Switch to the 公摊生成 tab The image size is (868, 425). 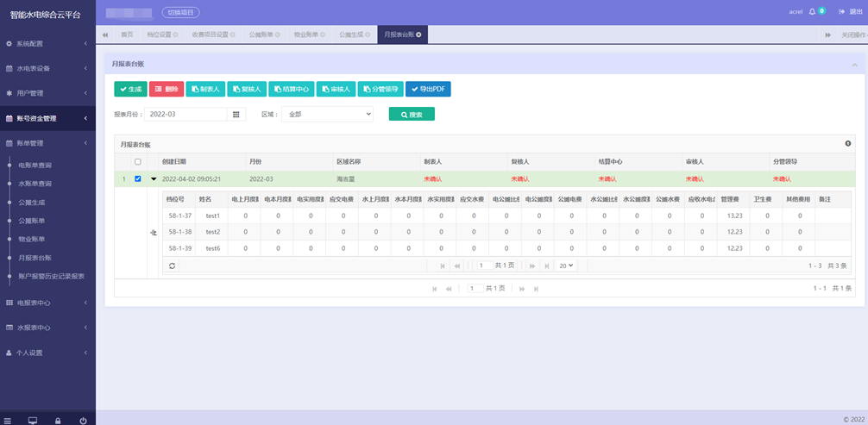pyautogui.click(x=355, y=34)
